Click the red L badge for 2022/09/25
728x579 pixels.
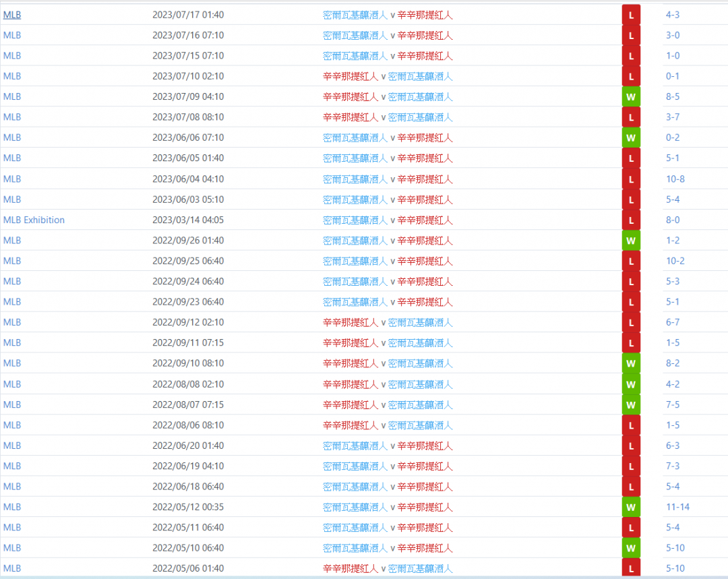(x=631, y=262)
